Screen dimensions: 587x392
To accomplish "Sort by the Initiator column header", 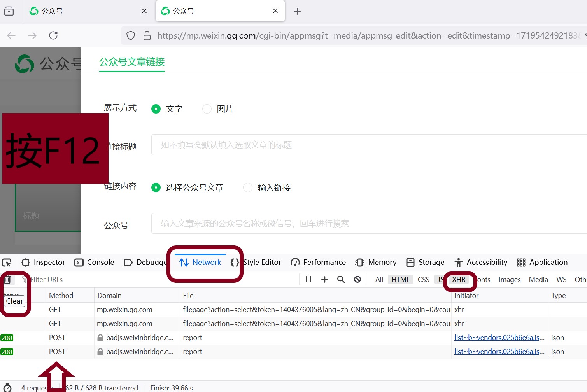I will [499, 296].
